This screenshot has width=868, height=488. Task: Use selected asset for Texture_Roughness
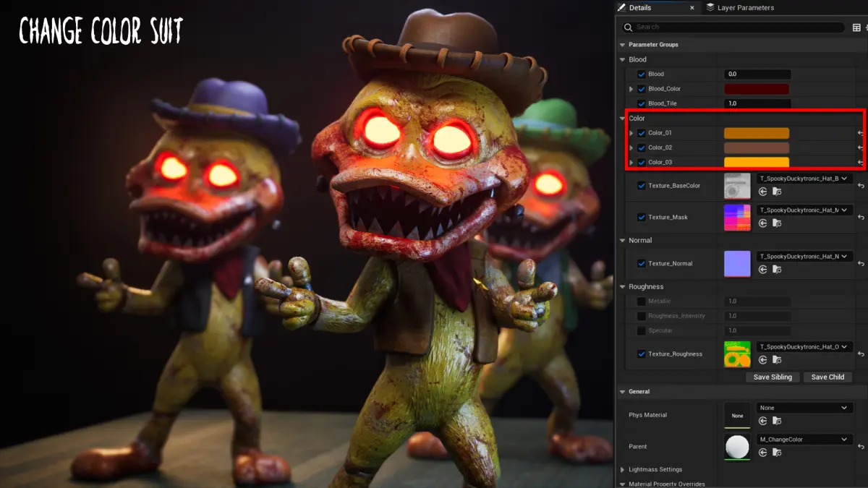tap(763, 360)
